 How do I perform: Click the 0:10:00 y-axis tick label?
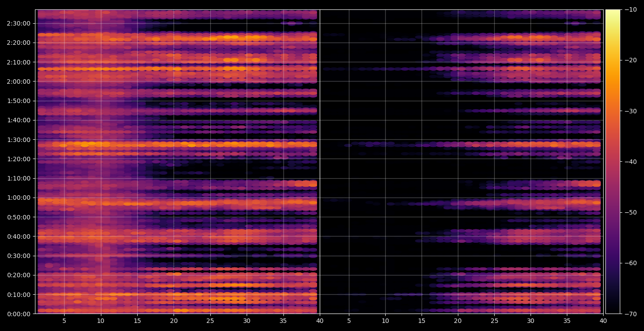[18, 295]
